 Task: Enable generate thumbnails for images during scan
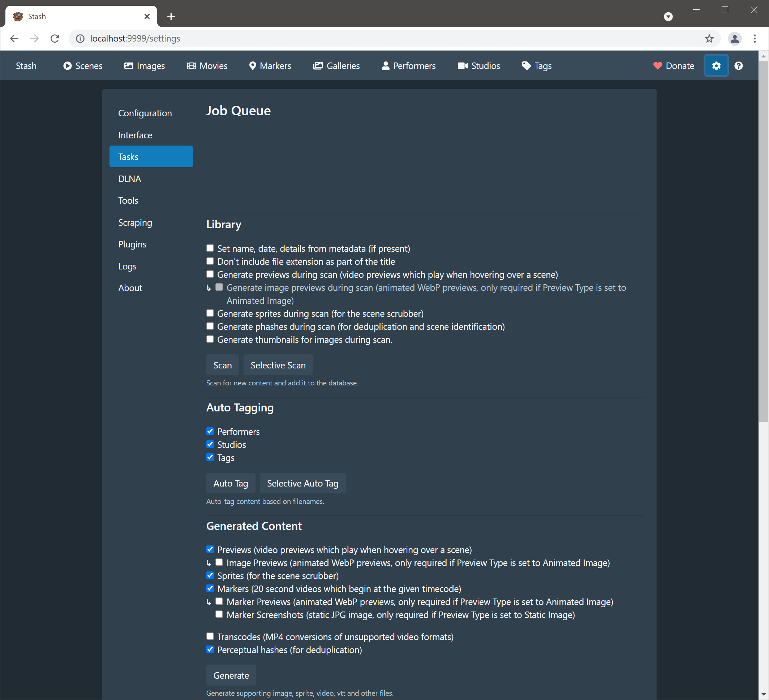pos(210,339)
